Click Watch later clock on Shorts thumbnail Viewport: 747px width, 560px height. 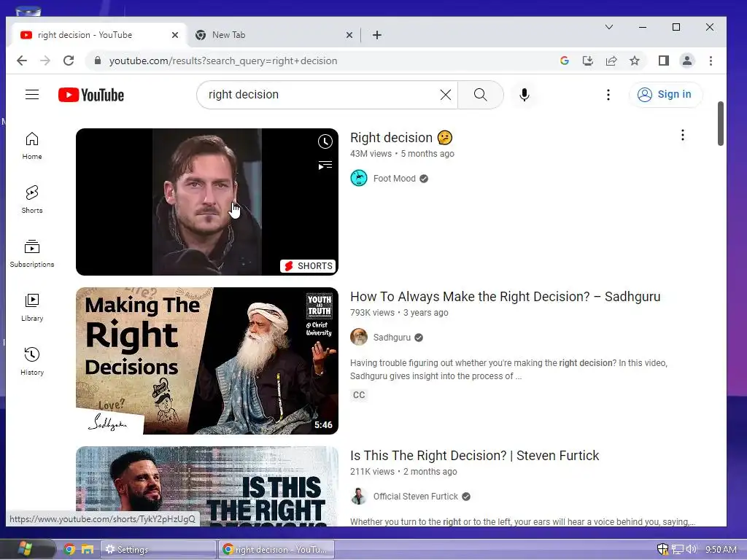click(325, 141)
